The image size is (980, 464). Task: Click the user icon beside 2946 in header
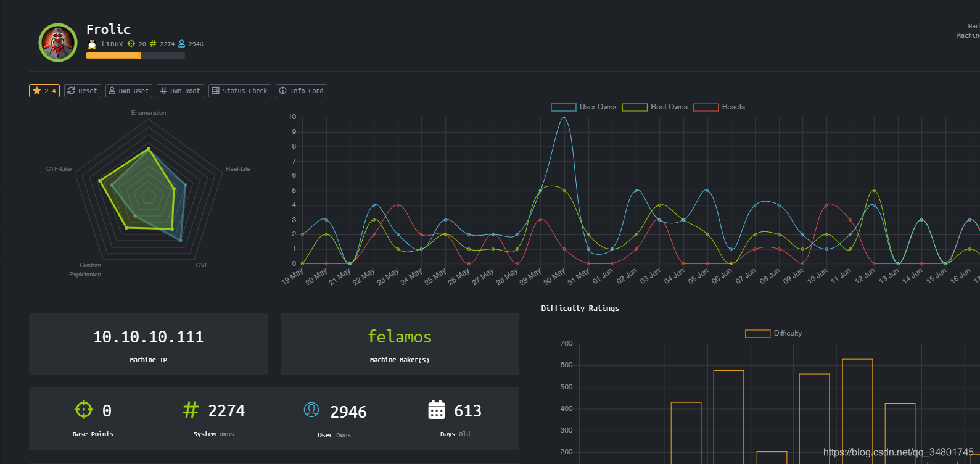point(182,44)
